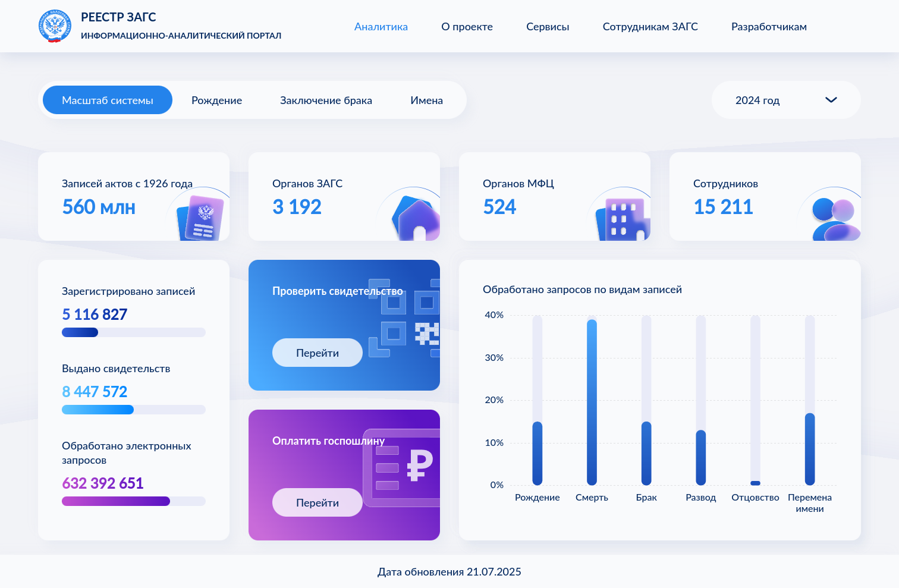Open the О проекте menu item
Screen dimensions: 899x588
click(467, 27)
